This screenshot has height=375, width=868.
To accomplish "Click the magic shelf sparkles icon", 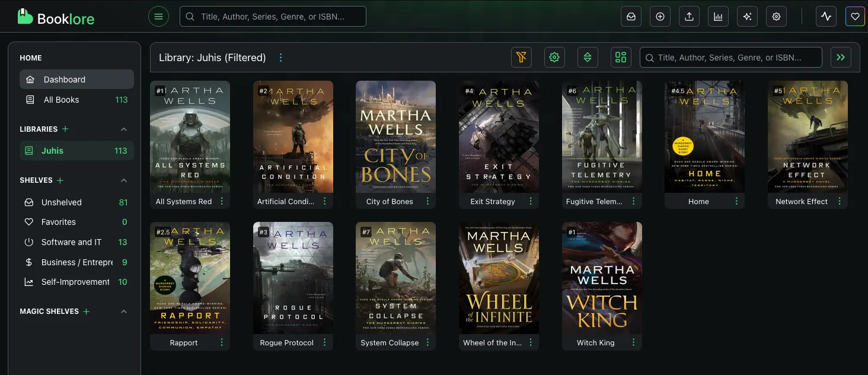I will [x=747, y=16].
